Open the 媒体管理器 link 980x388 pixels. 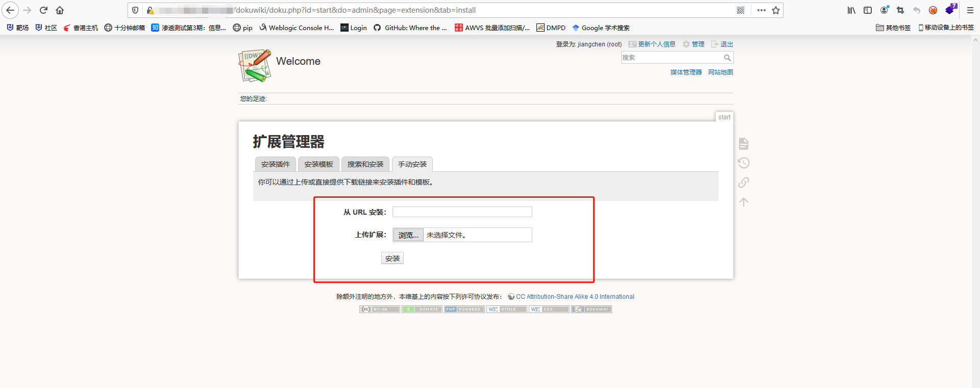pyautogui.click(x=686, y=72)
